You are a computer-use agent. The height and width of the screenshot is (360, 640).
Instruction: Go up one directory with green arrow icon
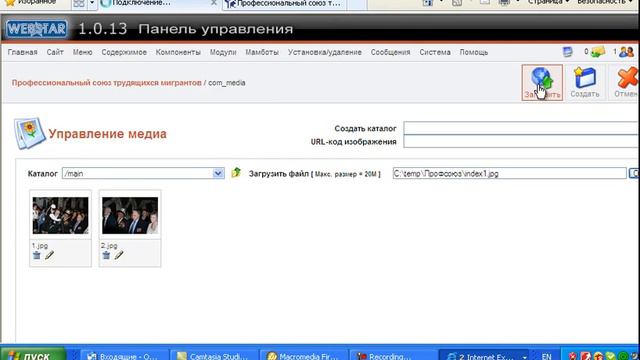(x=236, y=173)
